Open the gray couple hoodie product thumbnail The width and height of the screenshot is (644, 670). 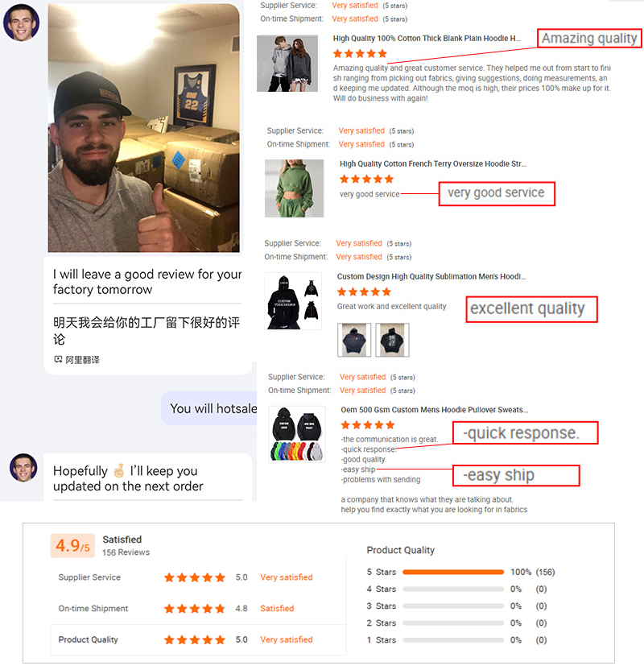(287, 64)
